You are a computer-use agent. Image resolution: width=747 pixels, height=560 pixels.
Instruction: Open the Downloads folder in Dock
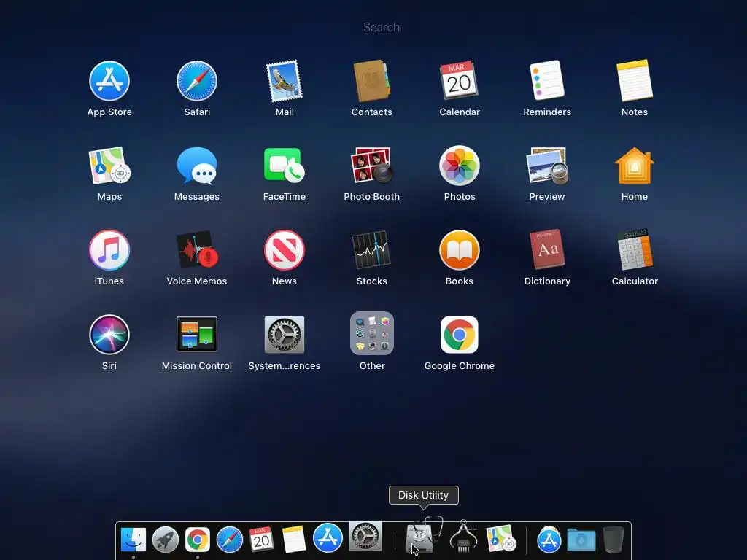tap(581, 540)
